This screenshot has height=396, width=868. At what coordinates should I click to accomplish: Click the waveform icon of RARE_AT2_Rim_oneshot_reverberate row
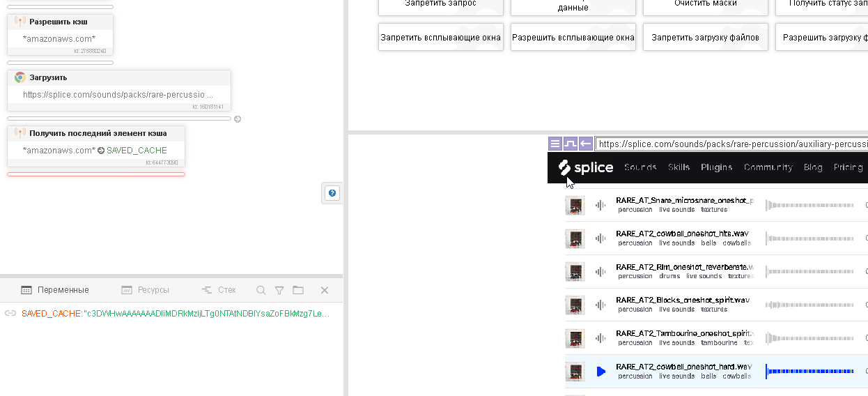coord(600,271)
